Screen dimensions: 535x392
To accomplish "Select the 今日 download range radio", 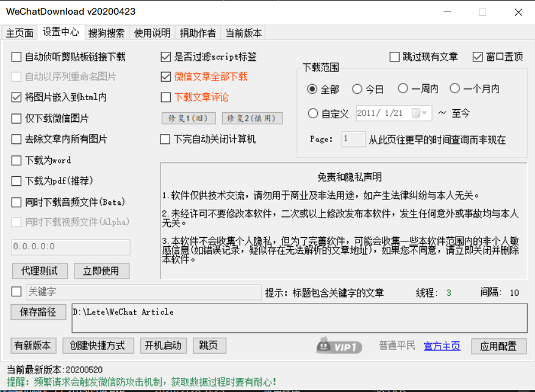I will pos(357,89).
